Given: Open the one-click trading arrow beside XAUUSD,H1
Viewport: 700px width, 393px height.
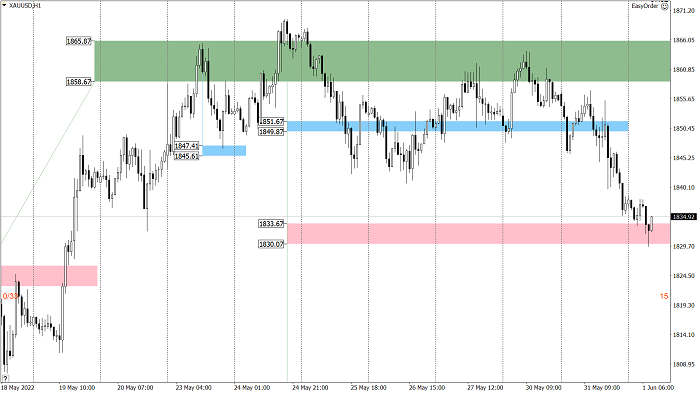Looking at the screenshot, I should click(4, 6).
